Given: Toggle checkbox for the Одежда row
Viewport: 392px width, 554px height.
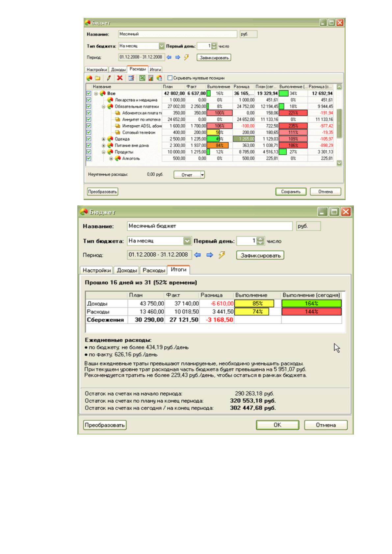Looking at the screenshot, I should point(89,139).
